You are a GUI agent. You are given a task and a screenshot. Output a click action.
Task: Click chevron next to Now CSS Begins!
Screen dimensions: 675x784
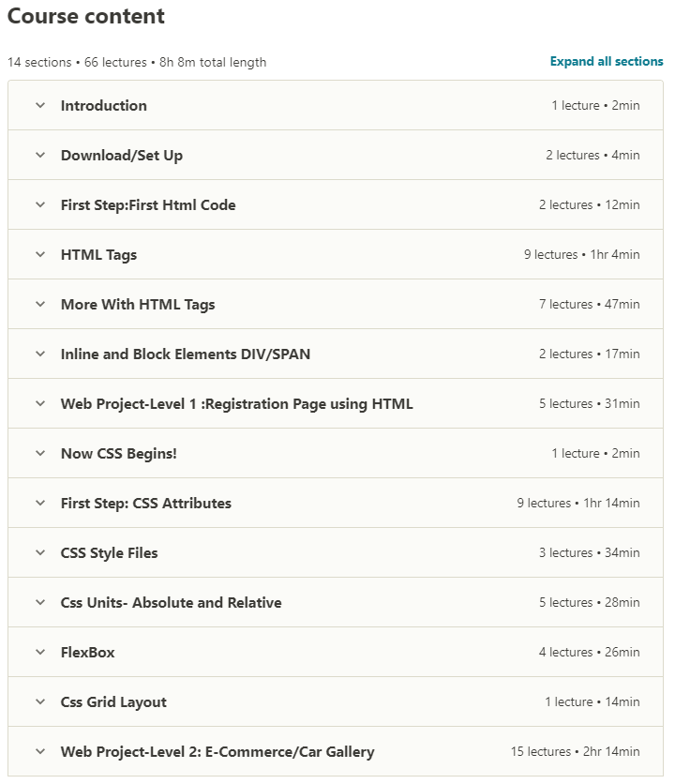[40, 454]
